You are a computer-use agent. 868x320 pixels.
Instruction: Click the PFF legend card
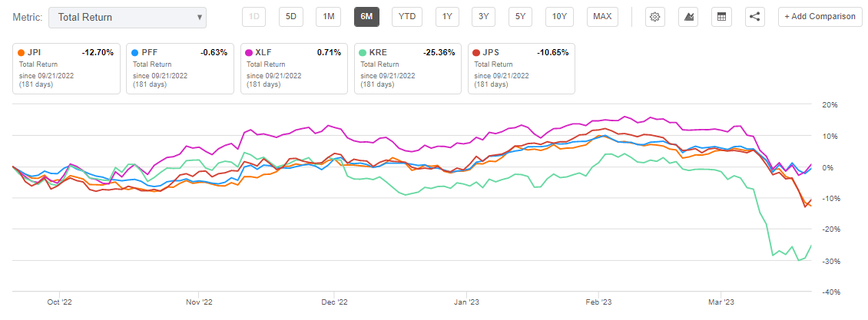[x=180, y=68]
